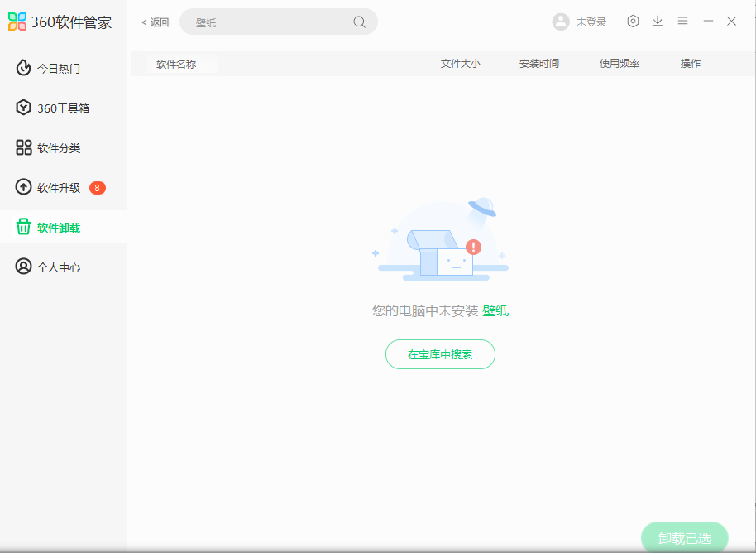Click the magnifier icon in the search box
The height and width of the screenshot is (553, 756).
point(359,22)
